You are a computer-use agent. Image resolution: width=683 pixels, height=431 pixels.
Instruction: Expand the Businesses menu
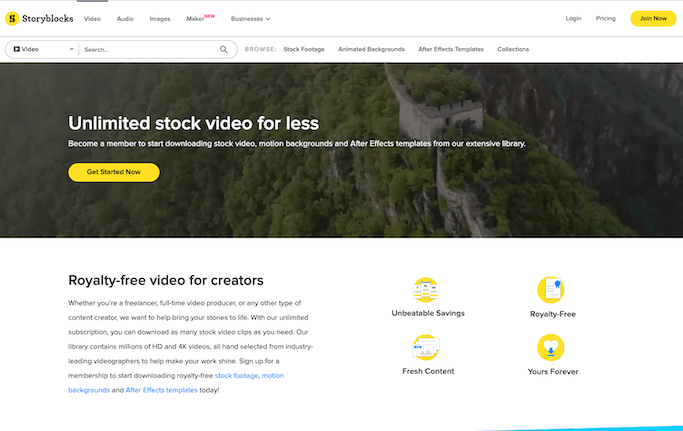250,19
